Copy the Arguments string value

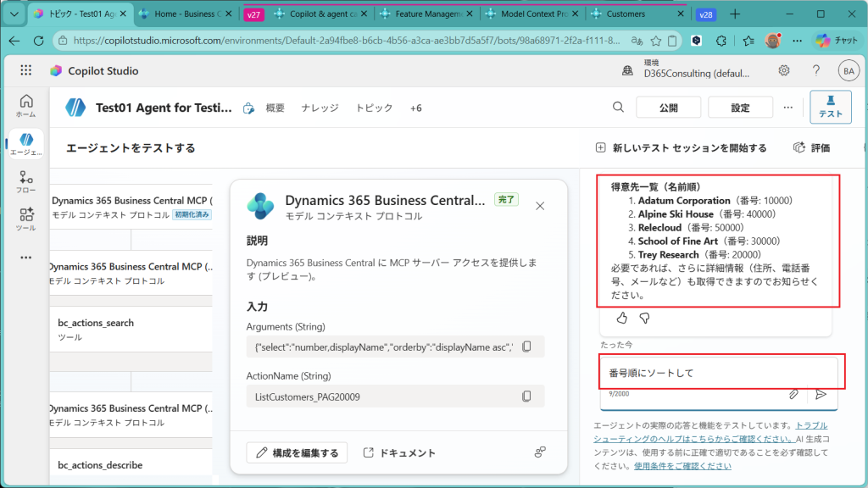click(526, 347)
